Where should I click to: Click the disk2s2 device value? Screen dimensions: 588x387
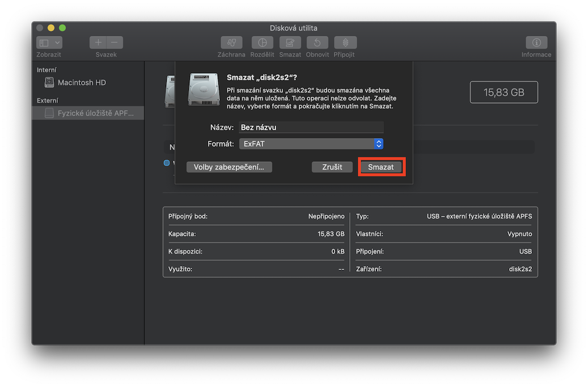point(520,269)
